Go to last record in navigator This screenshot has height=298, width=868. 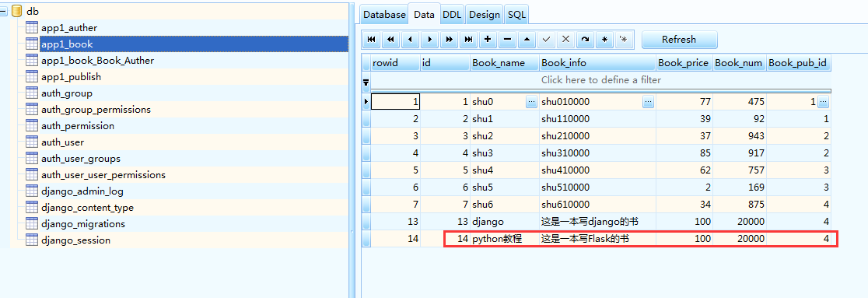pyautogui.click(x=468, y=40)
